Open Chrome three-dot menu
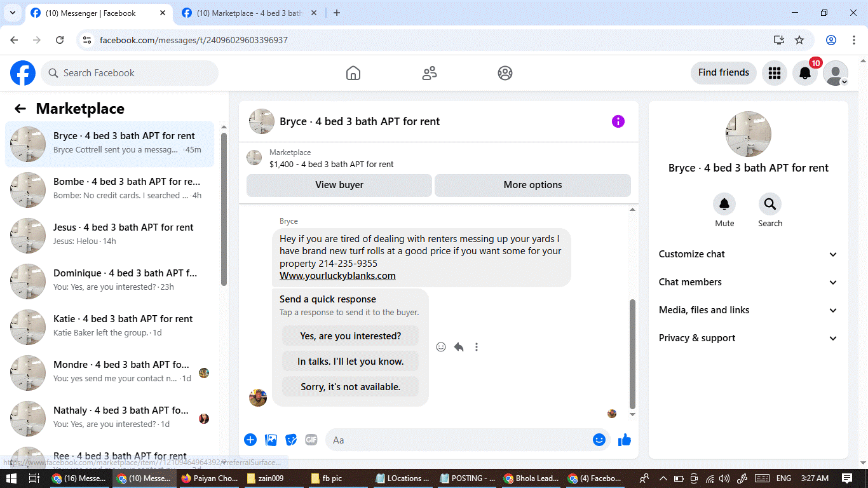 point(853,40)
